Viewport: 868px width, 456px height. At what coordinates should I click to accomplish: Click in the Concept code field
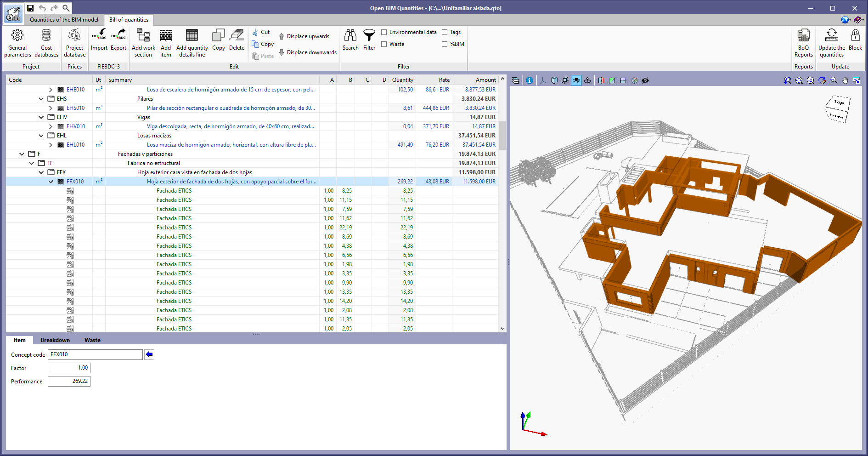[x=95, y=354]
